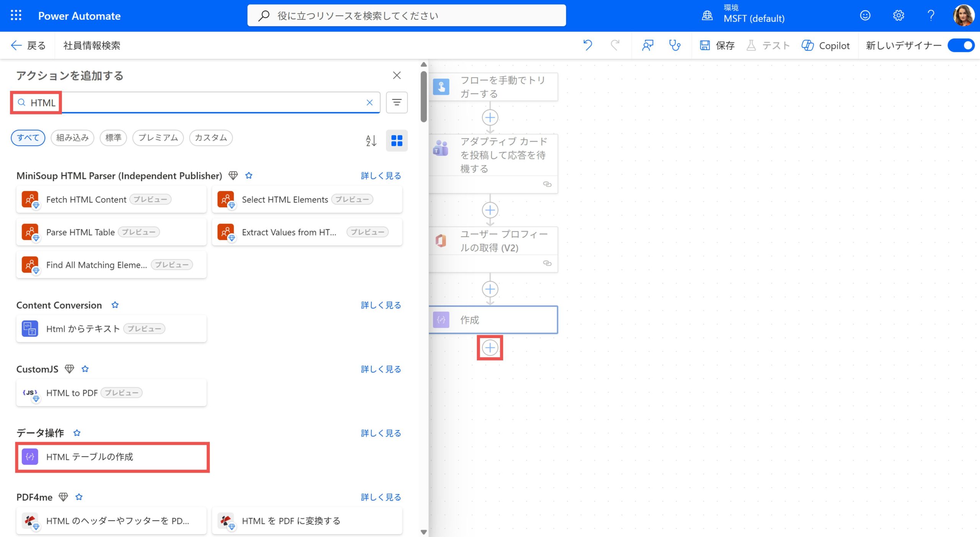Click the feedback person icon in toolbar
This screenshot has height=537, width=980.
tap(647, 45)
